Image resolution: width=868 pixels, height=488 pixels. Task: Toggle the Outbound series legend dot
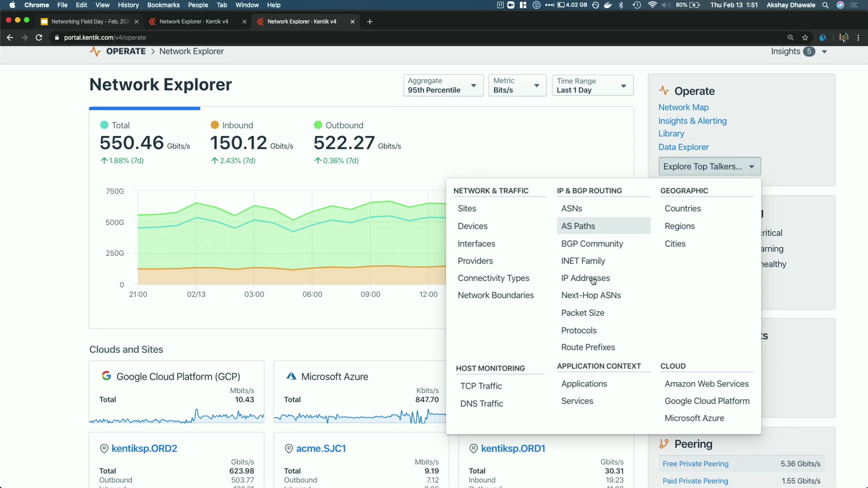coord(318,125)
